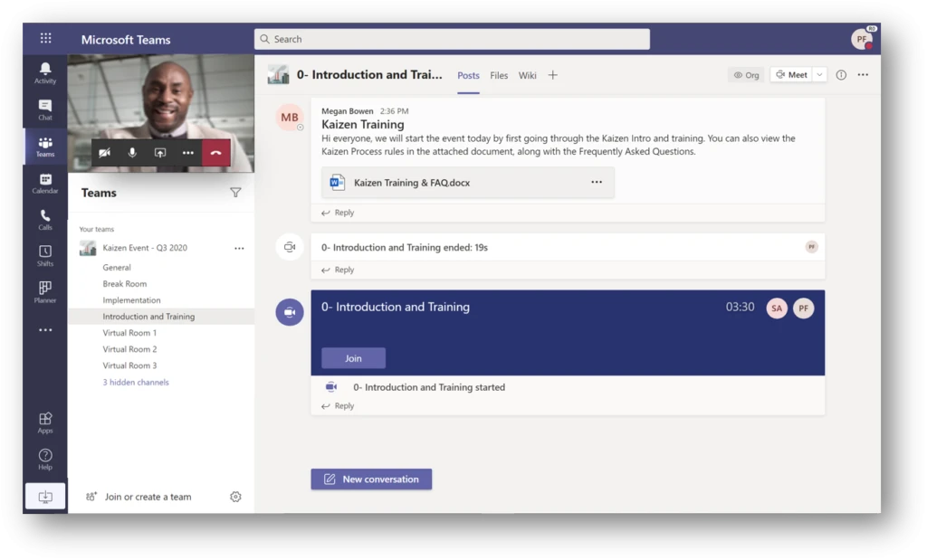
Task: Mute the microphone in the call
Action: [x=132, y=153]
